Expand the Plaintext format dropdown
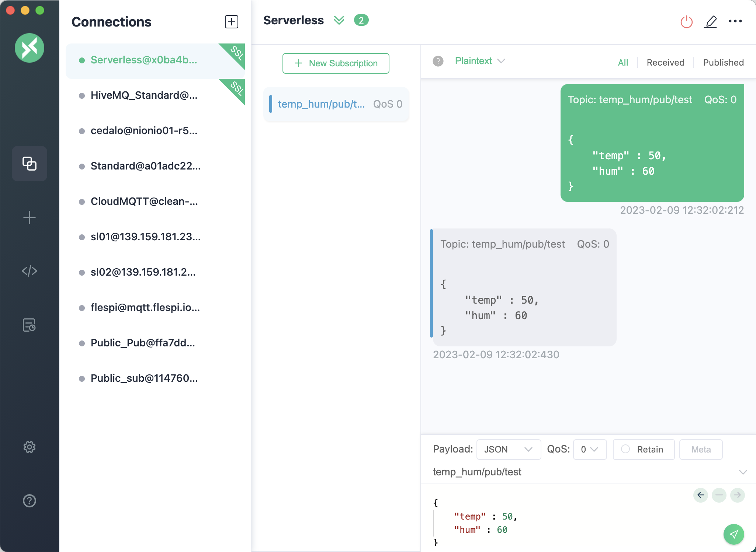Viewport: 756px width, 552px height. pos(479,61)
